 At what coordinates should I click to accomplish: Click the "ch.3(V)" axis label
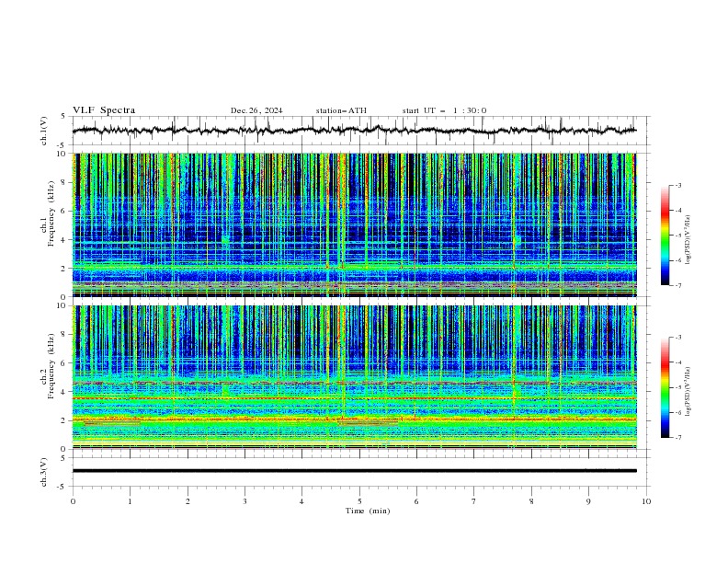pyautogui.click(x=44, y=473)
